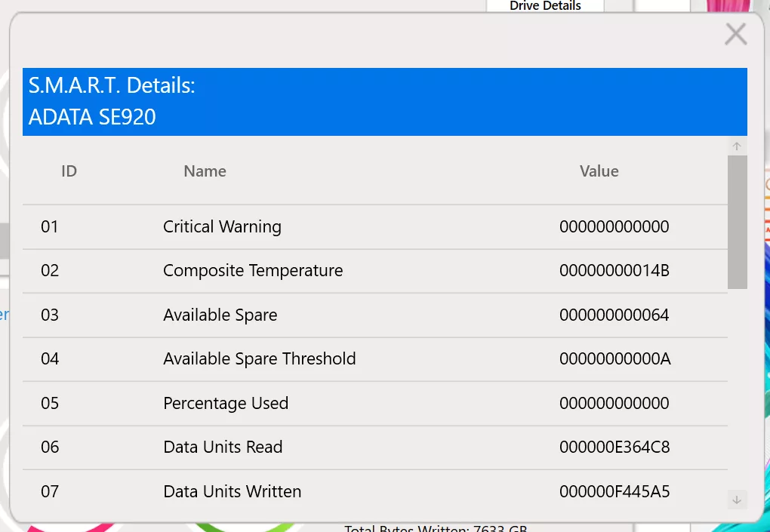Select the Data Units Written name
The image size is (770, 532).
point(232,491)
